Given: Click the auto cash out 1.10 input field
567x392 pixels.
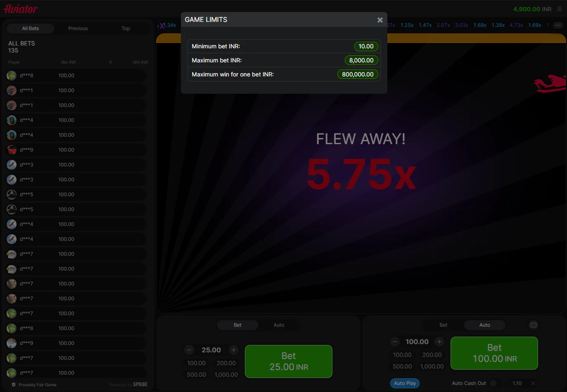Looking at the screenshot, I should click(x=517, y=383).
